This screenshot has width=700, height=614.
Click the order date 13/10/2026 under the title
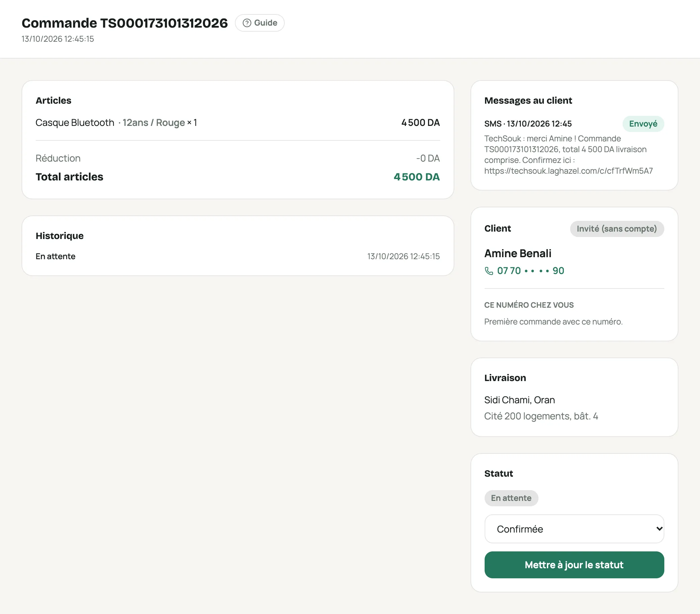click(58, 39)
